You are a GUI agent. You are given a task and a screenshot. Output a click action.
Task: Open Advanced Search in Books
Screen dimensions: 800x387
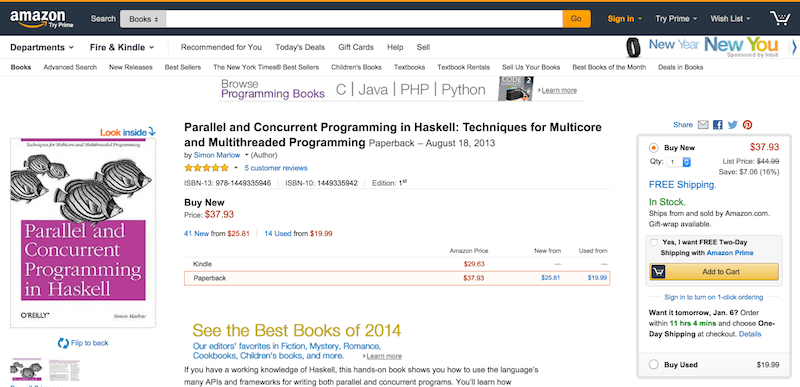(x=70, y=67)
